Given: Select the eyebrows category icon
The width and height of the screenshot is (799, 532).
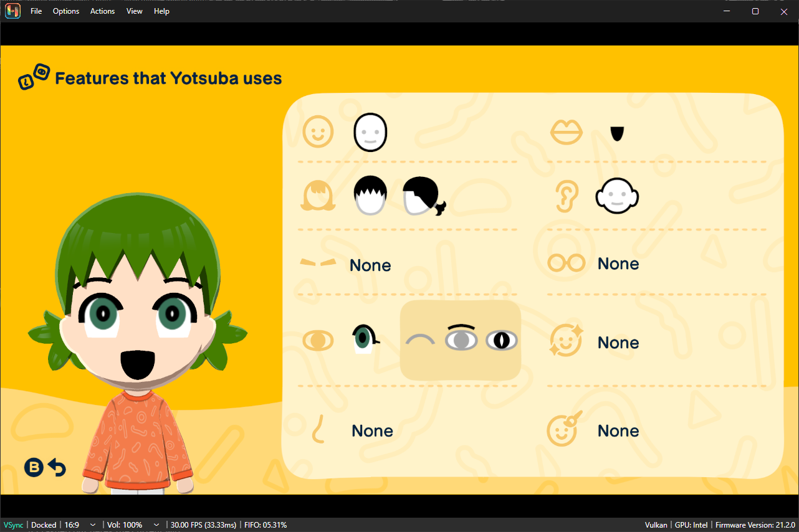Looking at the screenshot, I should coord(318,262).
